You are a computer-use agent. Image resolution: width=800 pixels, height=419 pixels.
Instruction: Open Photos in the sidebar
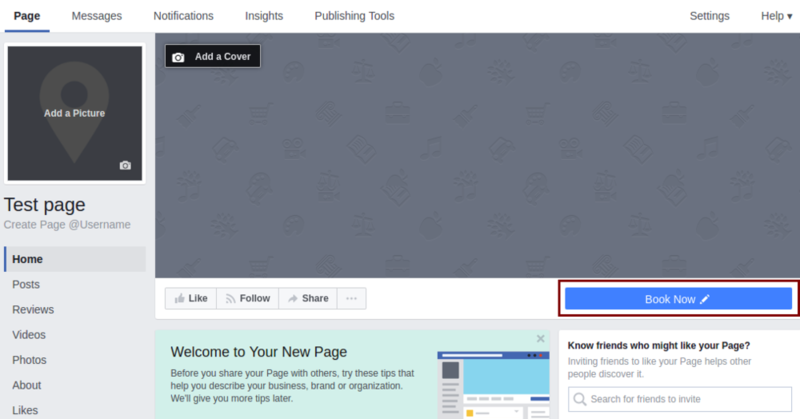(29, 360)
